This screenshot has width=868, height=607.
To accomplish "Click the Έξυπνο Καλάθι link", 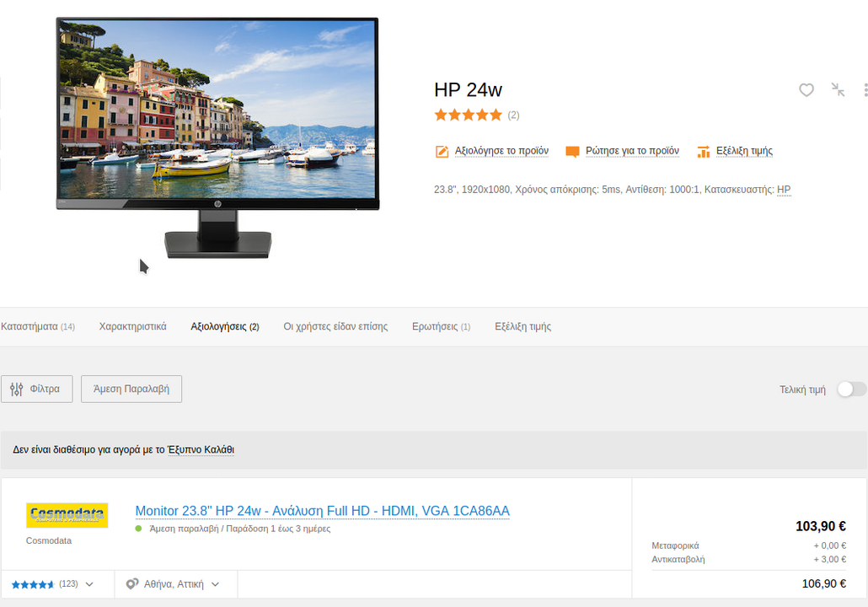I will tap(201, 449).
